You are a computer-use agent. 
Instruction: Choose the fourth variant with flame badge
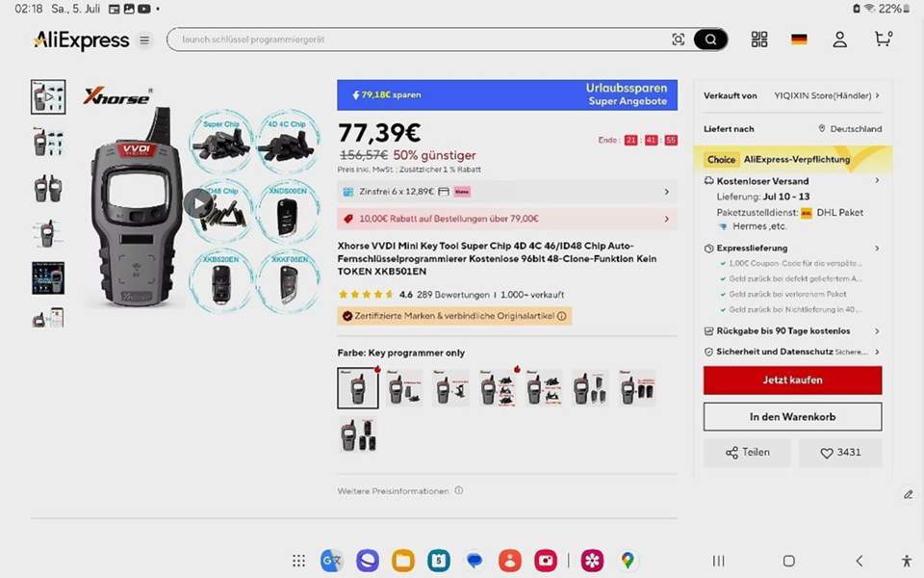click(498, 388)
